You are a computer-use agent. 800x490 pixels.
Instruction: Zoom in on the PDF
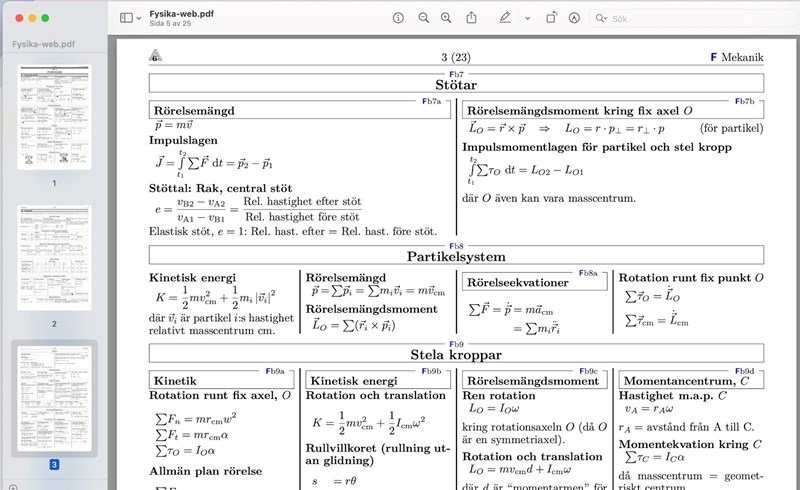(x=448, y=18)
